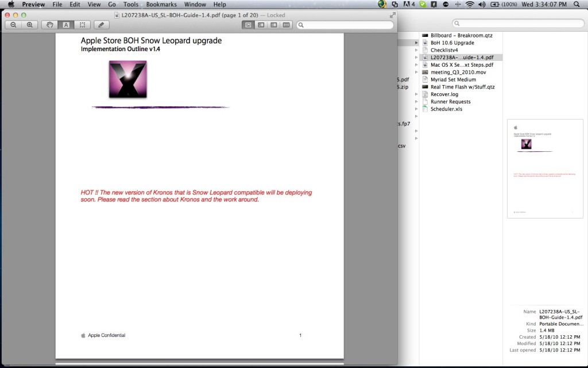Open the Bookmarks menu
Image resolution: width=588 pixels, height=368 pixels.
click(x=161, y=5)
